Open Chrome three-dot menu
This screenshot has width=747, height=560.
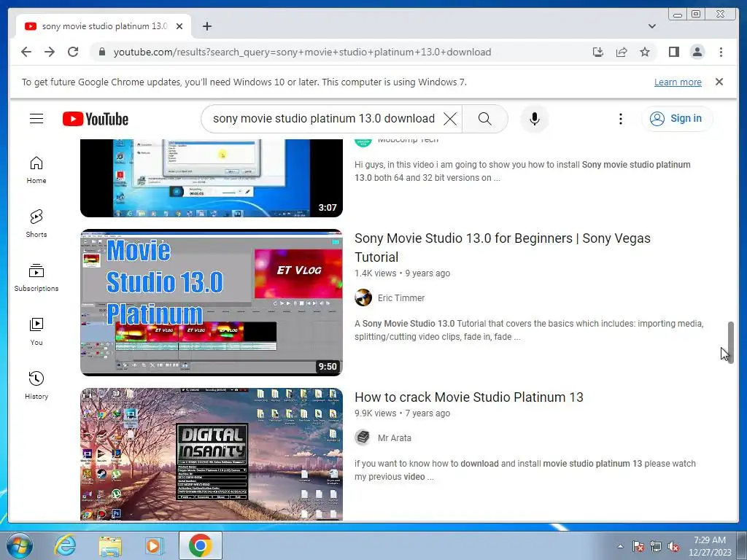click(721, 52)
